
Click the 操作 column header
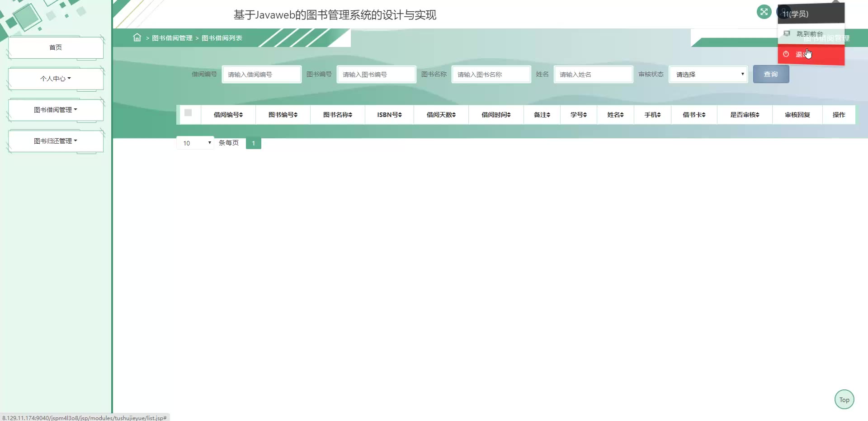839,115
